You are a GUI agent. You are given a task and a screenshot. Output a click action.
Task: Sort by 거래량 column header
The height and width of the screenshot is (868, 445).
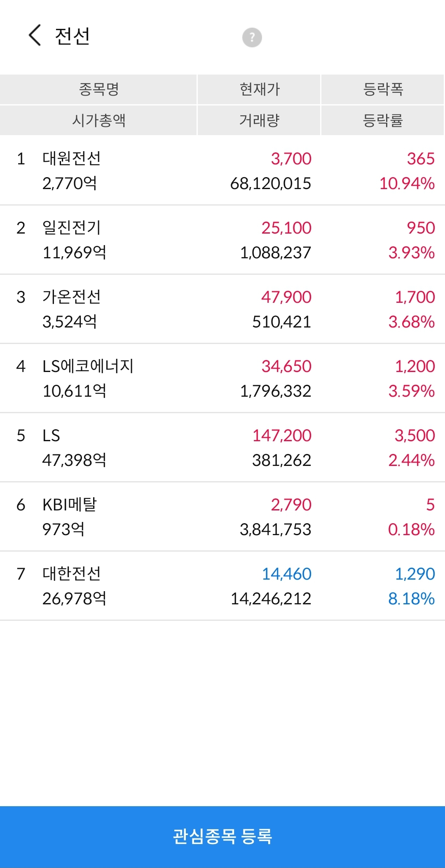[259, 120]
